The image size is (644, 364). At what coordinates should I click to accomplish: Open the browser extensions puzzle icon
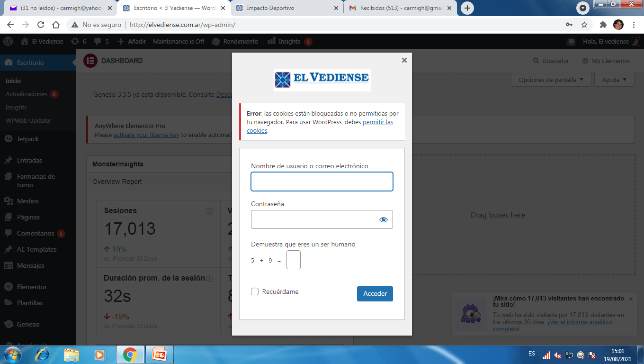tap(603, 25)
